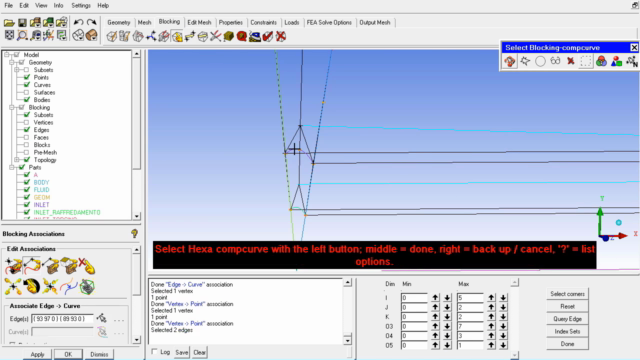Click the Redo arrow icon
The height and width of the screenshot is (360, 640).
(x=92, y=22)
